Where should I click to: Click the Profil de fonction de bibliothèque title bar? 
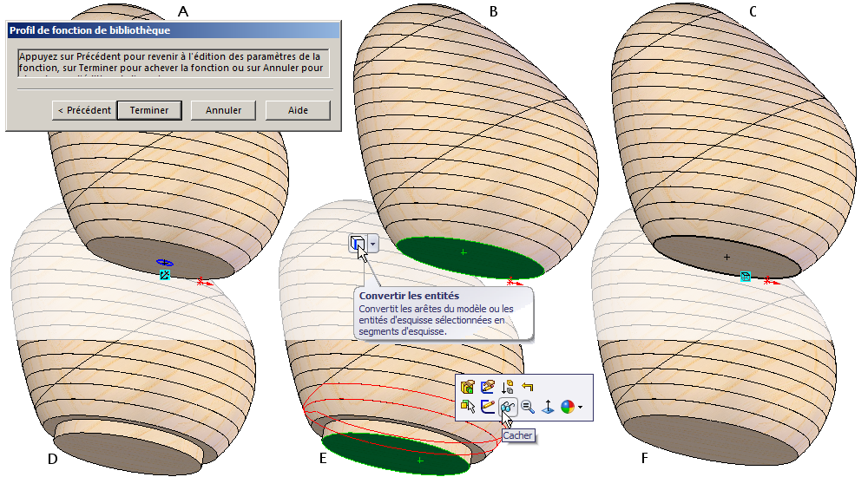point(174,29)
